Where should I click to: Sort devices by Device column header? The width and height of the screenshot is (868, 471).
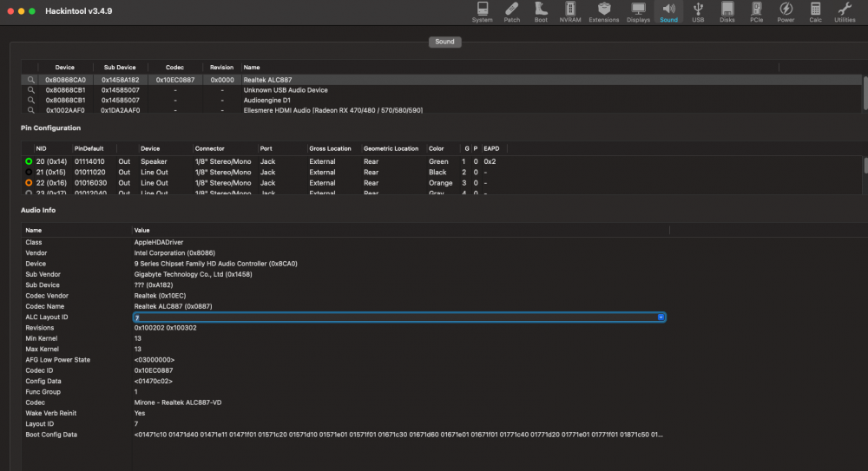click(65, 68)
